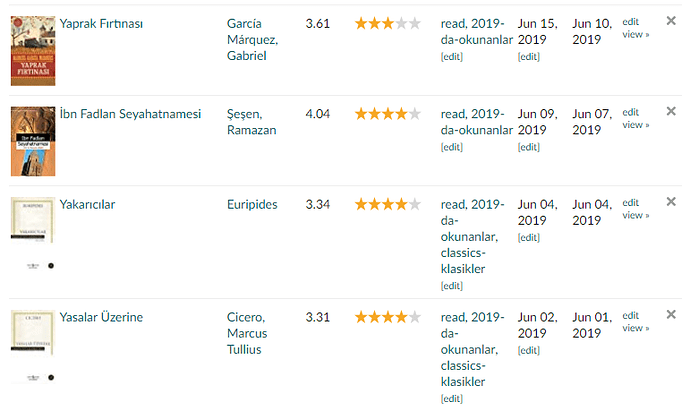Open the Yaprak Fırtınası cover thumbnail
690x410 pixels.
(32, 51)
